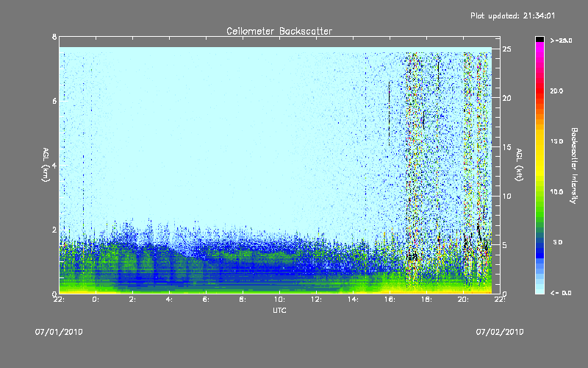Click the rightmost '22:' hour label

[500, 300]
